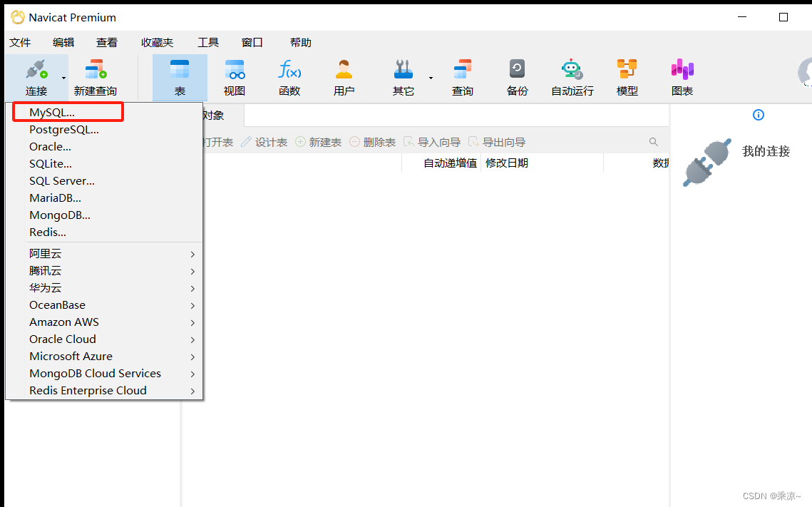Click the Design Table (设计表) button
This screenshot has width=812, height=507.
264,143
